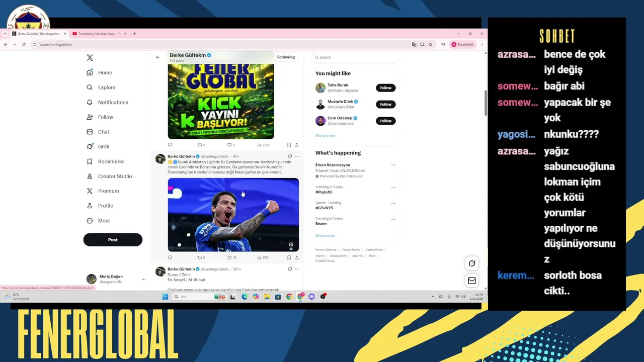Click the page vertical scrollbar

[486, 103]
